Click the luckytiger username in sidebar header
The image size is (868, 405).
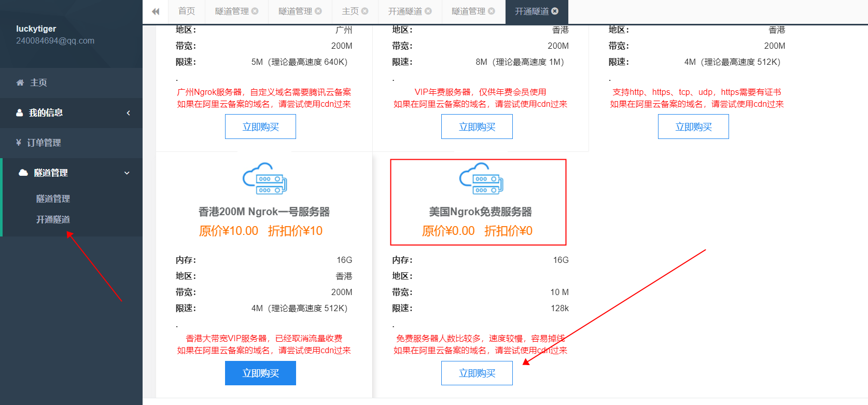36,29
